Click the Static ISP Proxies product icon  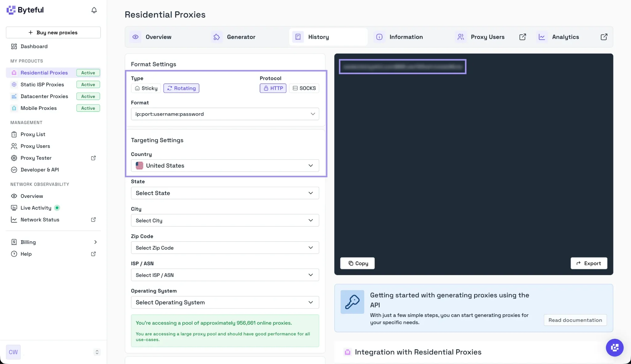coord(14,85)
